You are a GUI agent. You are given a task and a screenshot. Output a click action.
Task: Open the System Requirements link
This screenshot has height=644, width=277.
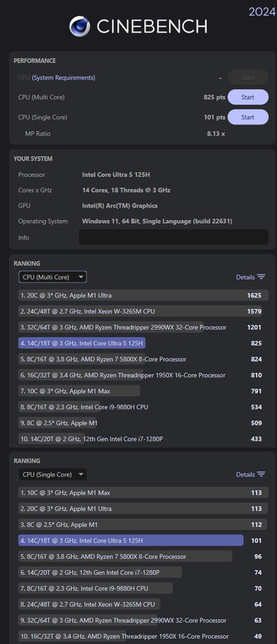point(64,77)
